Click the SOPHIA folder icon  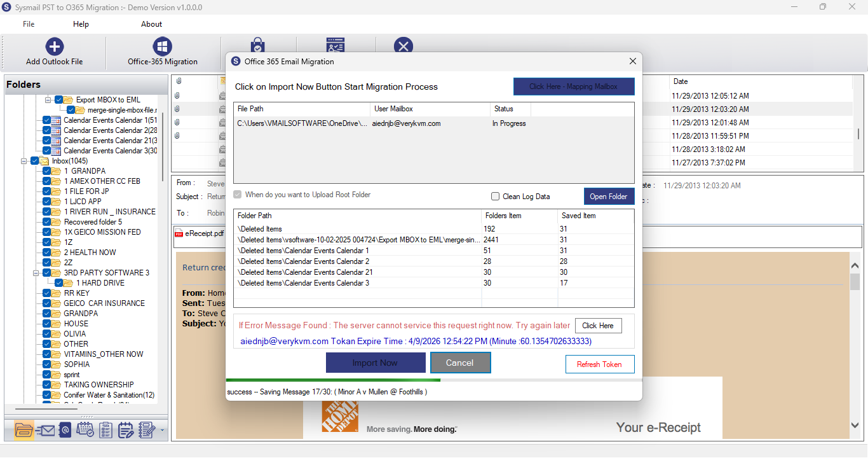tap(57, 364)
